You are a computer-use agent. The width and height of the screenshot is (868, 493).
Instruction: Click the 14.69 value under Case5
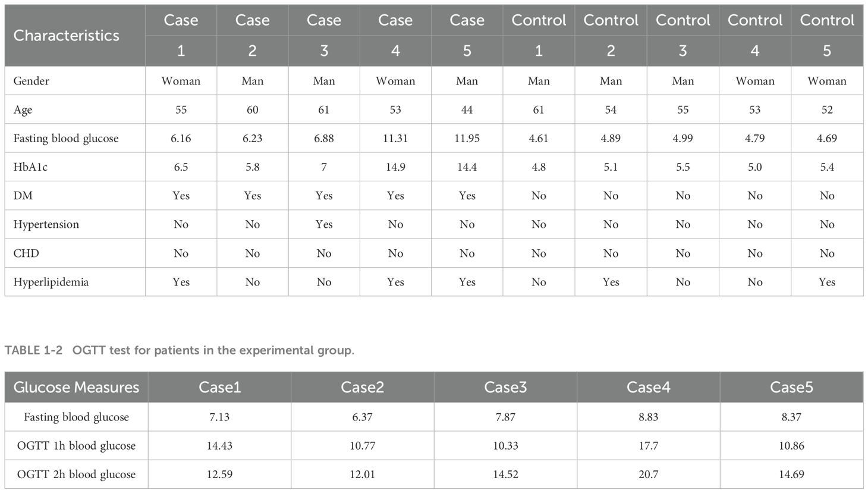791,475
